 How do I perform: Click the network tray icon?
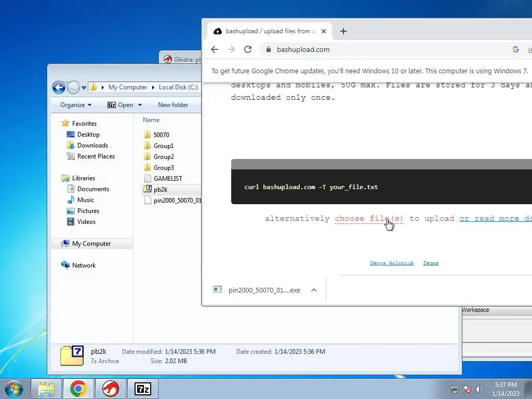tap(454, 389)
